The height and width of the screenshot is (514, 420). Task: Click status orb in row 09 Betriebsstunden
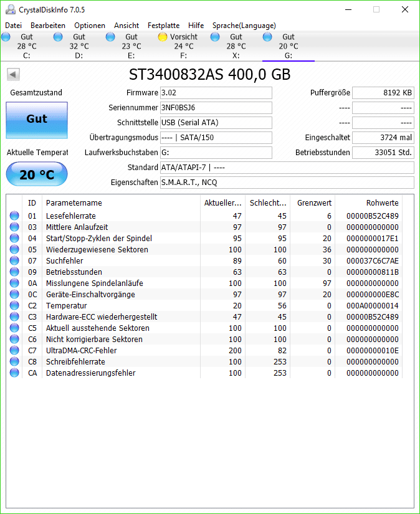tap(14, 272)
